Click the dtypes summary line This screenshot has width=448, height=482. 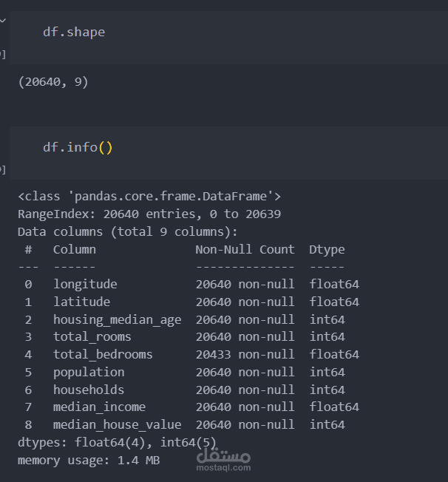(x=117, y=442)
